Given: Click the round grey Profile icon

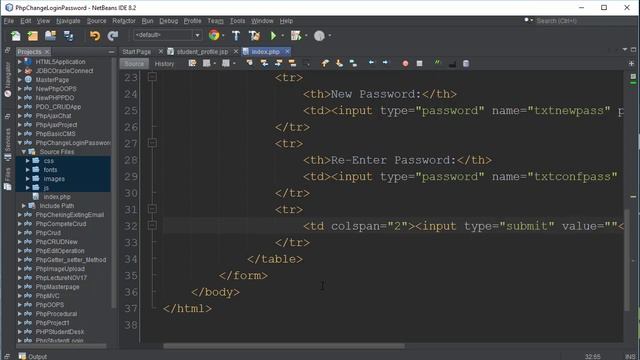Looking at the screenshot, I should point(319,36).
